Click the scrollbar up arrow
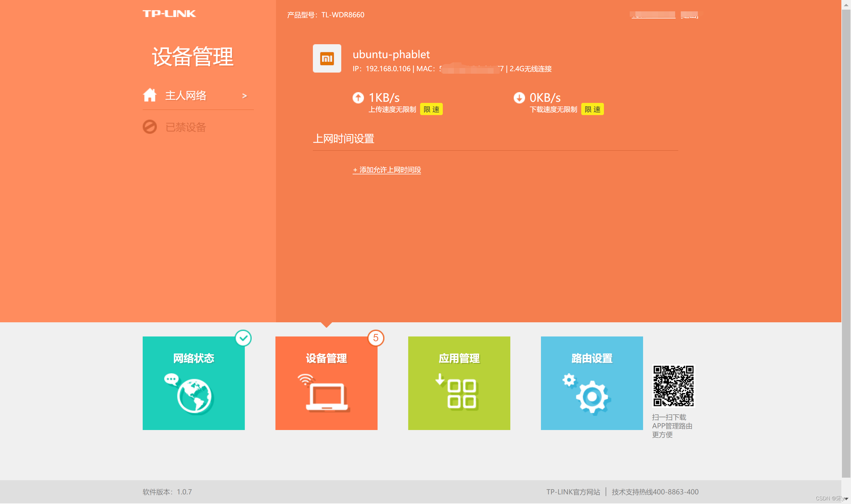851x504 pixels. pyautogui.click(x=846, y=5)
